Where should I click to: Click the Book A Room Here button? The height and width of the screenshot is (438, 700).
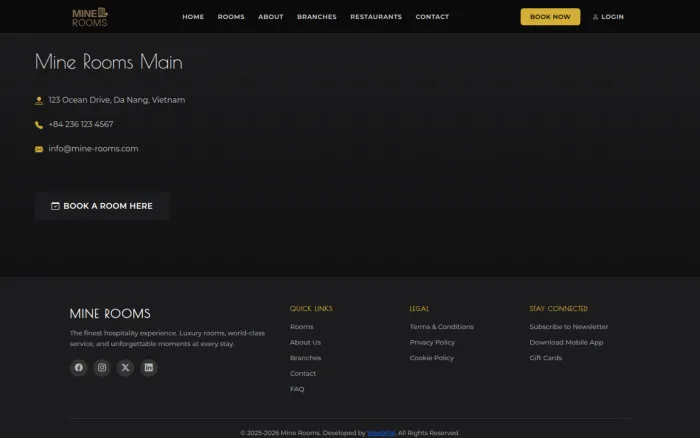tap(102, 206)
